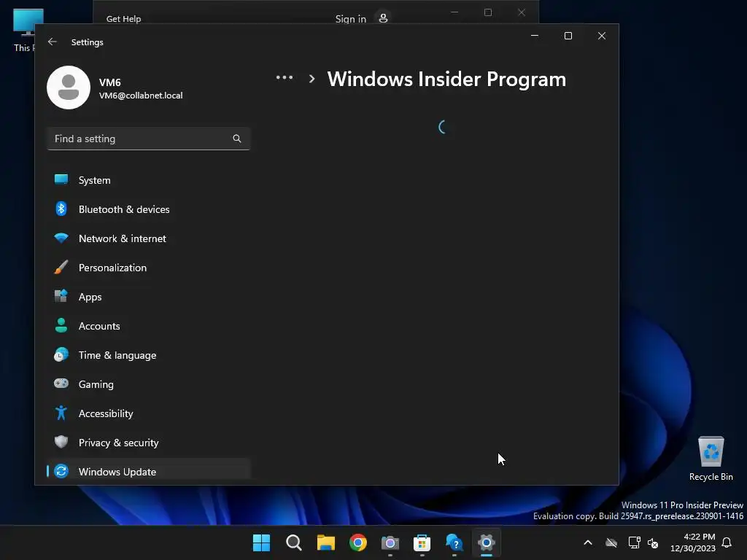Screen dimensions: 747x560
Task: Select Windows Update in sidebar
Action: tap(149, 472)
